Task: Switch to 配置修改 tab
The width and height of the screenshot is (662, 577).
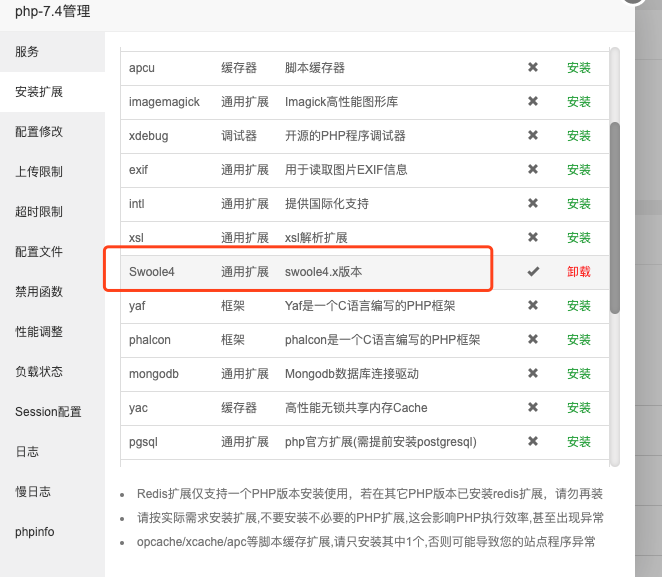Action: coord(52,132)
